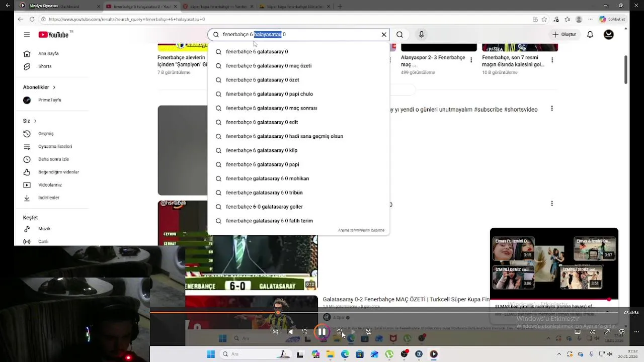Open 'Sohbet et' Copilot button

pos(612,19)
